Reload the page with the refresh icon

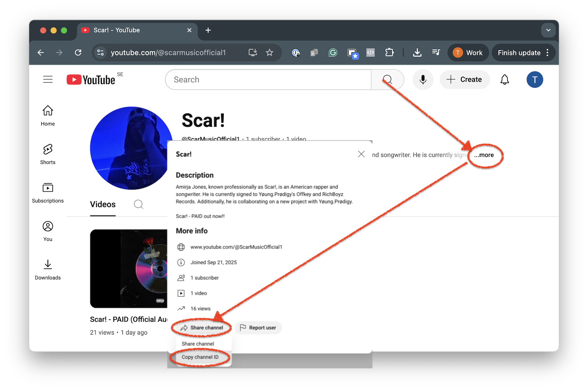[x=78, y=53]
